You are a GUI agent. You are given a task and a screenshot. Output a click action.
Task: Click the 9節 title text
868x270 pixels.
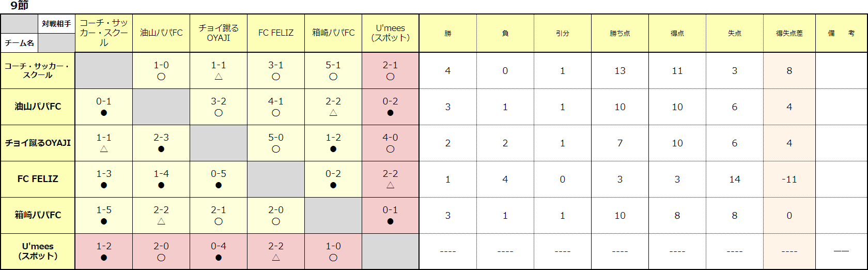click(19, 6)
